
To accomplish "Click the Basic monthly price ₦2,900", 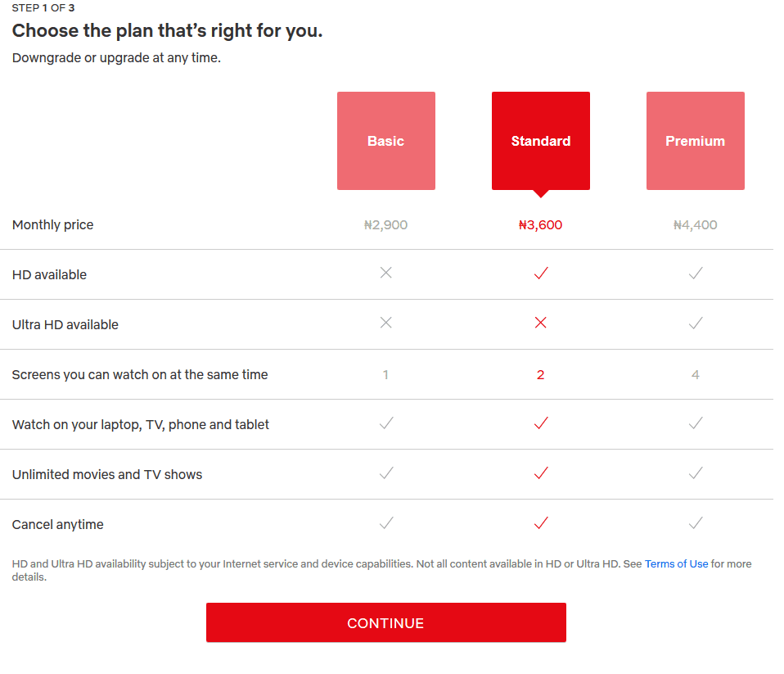I will point(385,224).
